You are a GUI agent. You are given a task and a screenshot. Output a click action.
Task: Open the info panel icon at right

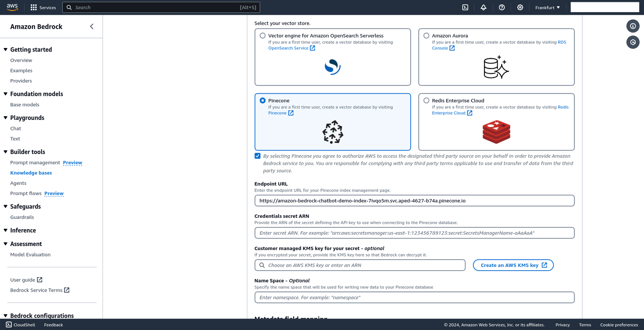pyautogui.click(x=633, y=26)
